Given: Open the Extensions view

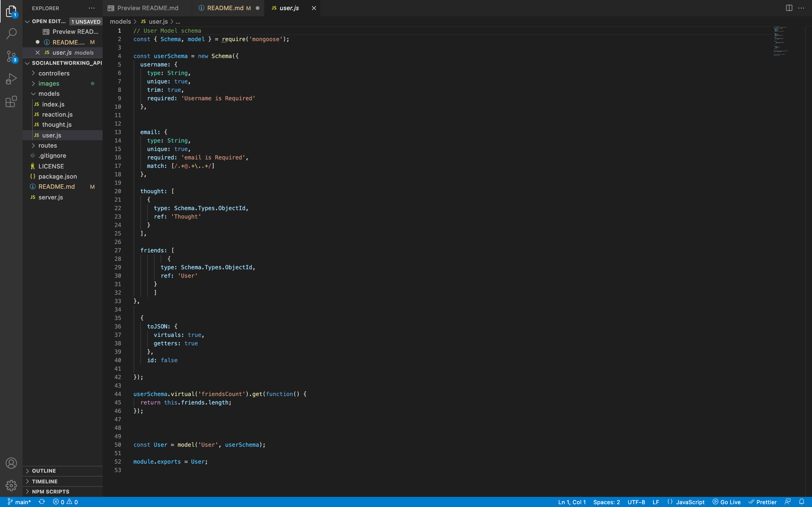Looking at the screenshot, I should (11, 101).
